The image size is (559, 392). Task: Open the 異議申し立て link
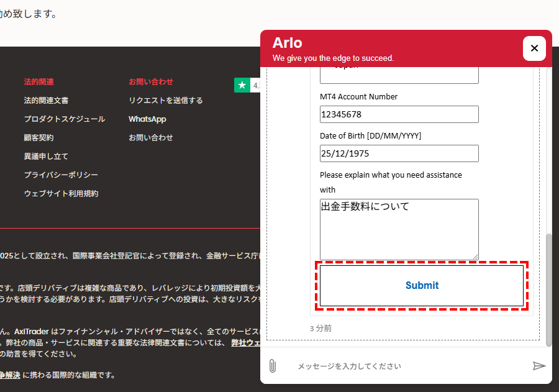pos(46,156)
